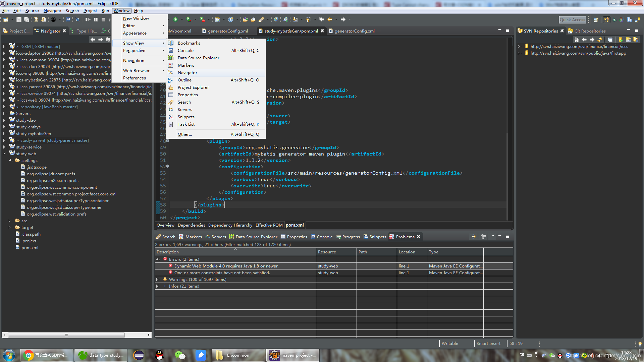Go back in SVN Repositories toolbar
Image resolution: width=644 pixels, height=362 pixels.
pyautogui.click(x=584, y=40)
